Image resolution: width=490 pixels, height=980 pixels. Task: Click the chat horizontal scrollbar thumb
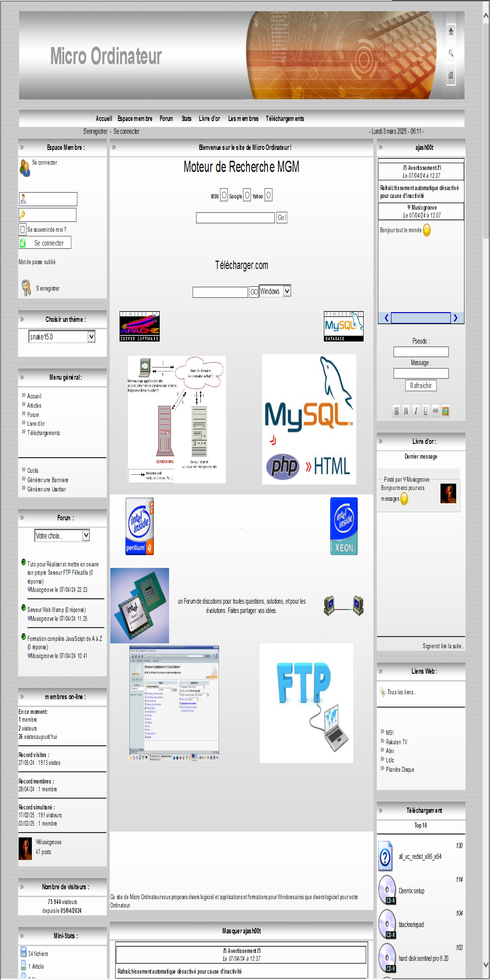420,318
